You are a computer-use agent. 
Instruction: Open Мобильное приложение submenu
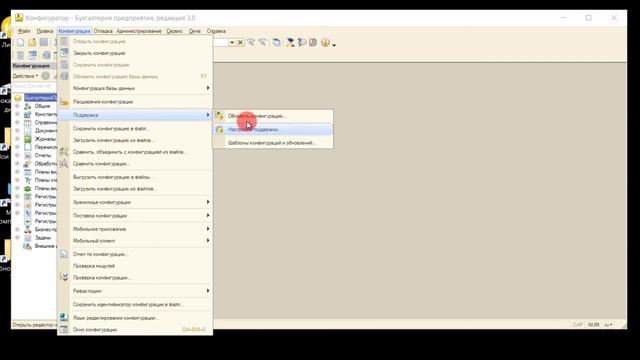tap(135, 229)
